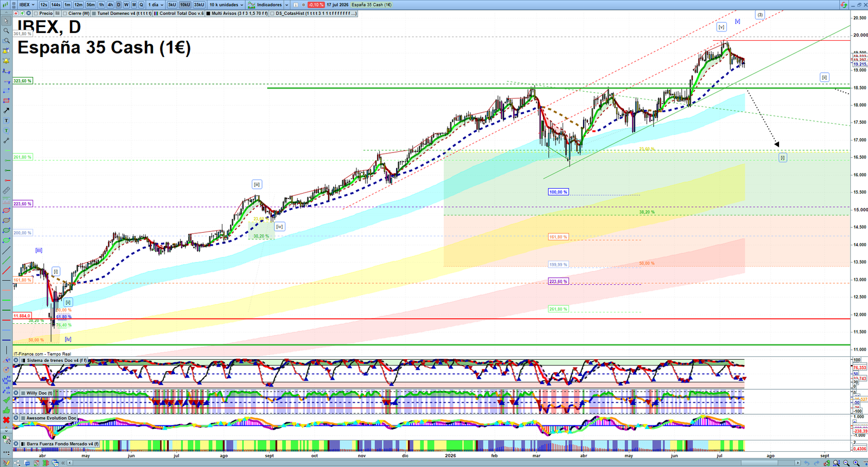868x467 pixels.
Task: Open the IBEX symbol dropdown
Action: [x=27, y=5]
